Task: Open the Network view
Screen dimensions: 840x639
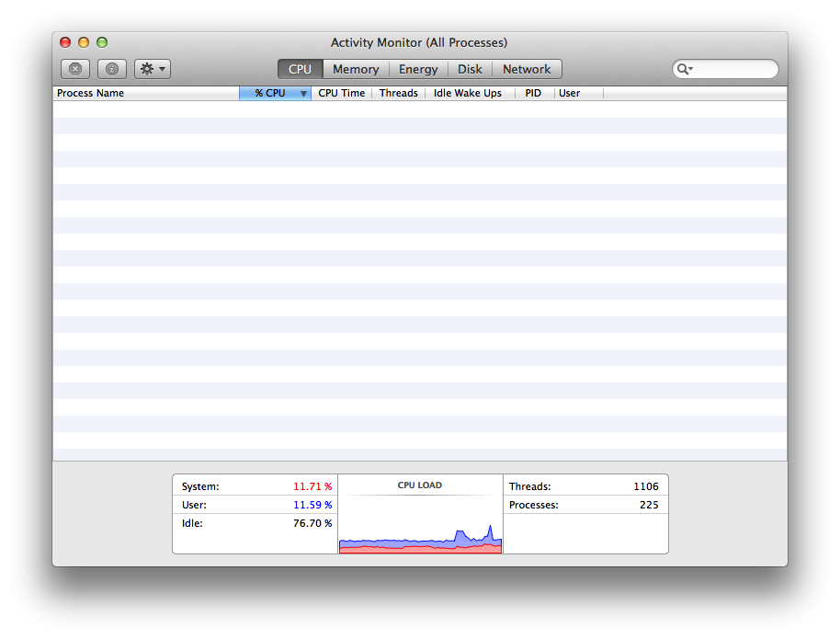Action: 527,68
